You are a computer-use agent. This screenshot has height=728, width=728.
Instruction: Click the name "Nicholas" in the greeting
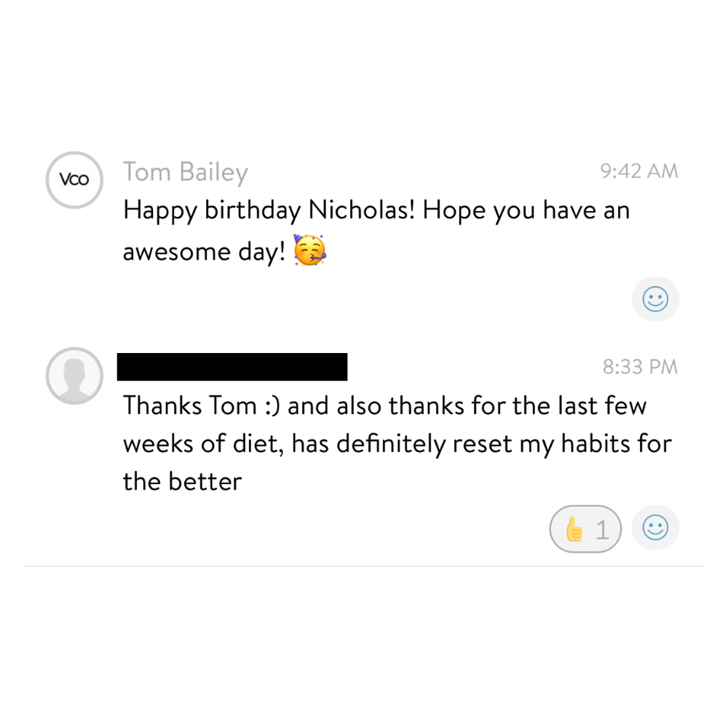361,210
